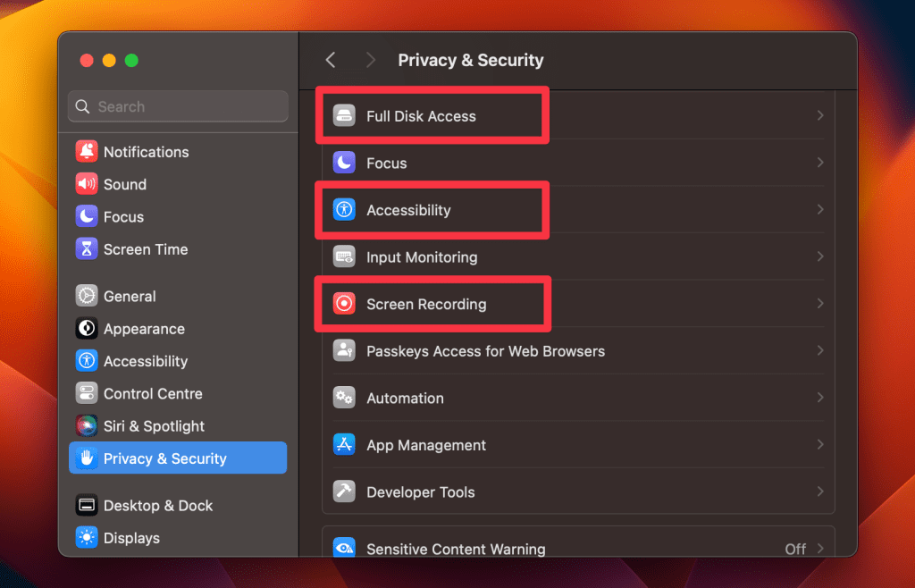Screen dimensions: 915x588
Task: Click the Developer Tools hammer icon
Action: click(344, 491)
